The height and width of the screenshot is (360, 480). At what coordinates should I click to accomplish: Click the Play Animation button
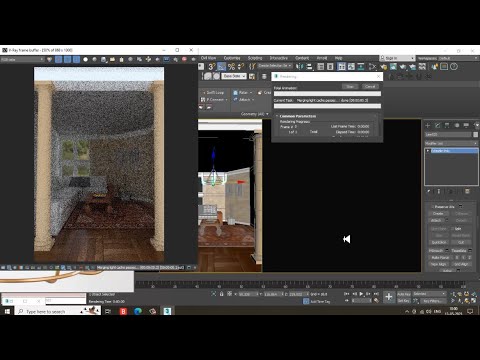tap(361, 294)
